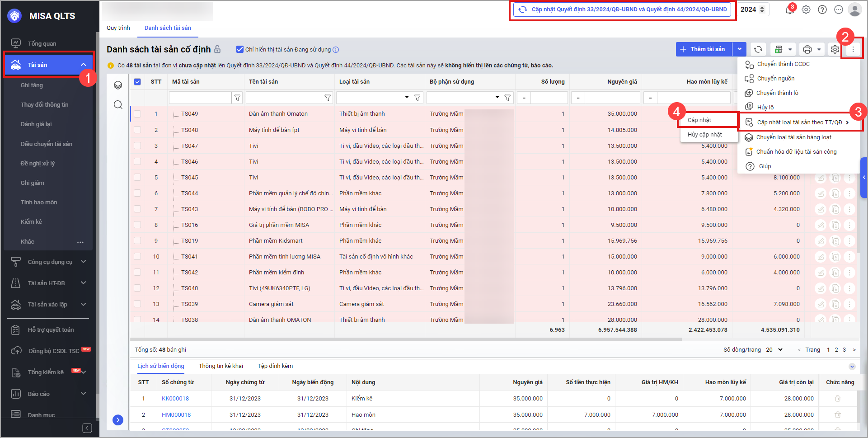Viewport: 868px width, 438px height.
Task: Open the three-dot more options menu
Action: coord(853,49)
